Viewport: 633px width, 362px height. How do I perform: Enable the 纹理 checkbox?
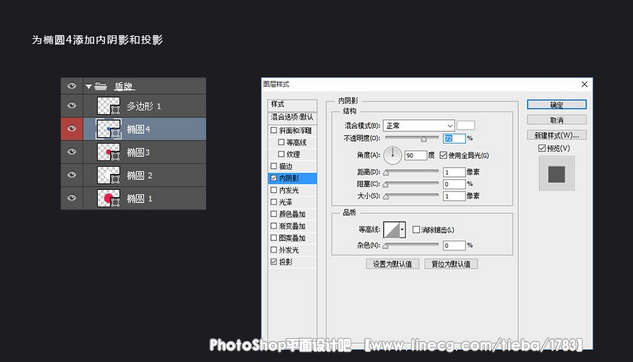click(281, 154)
